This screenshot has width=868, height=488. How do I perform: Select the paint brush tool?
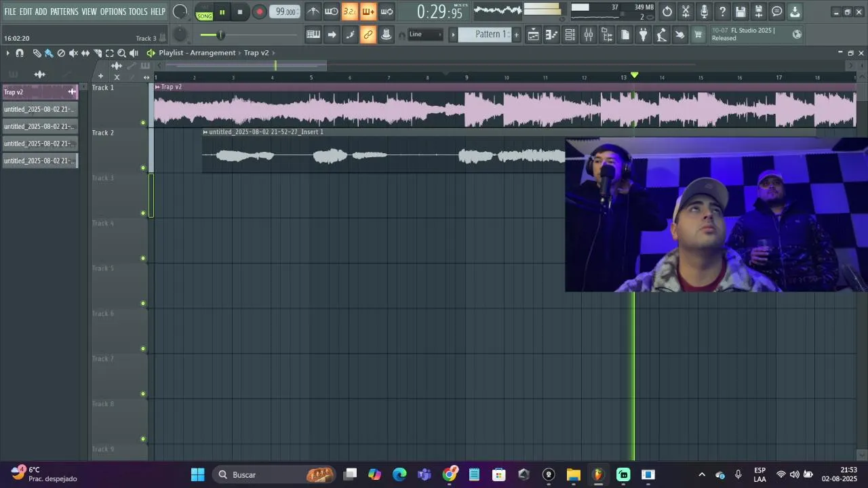click(x=49, y=53)
